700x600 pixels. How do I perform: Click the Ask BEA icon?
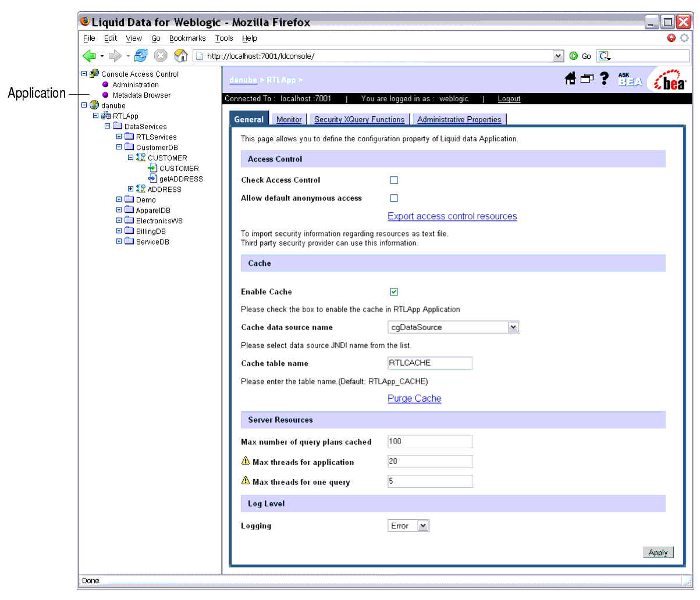coord(630,79)
